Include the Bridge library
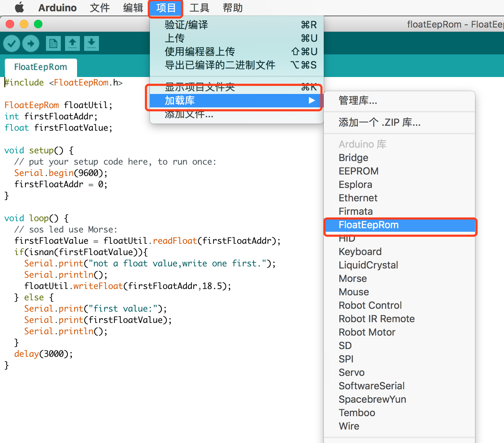This screenshot has width=504, height=443. click(x=399, y=158)
